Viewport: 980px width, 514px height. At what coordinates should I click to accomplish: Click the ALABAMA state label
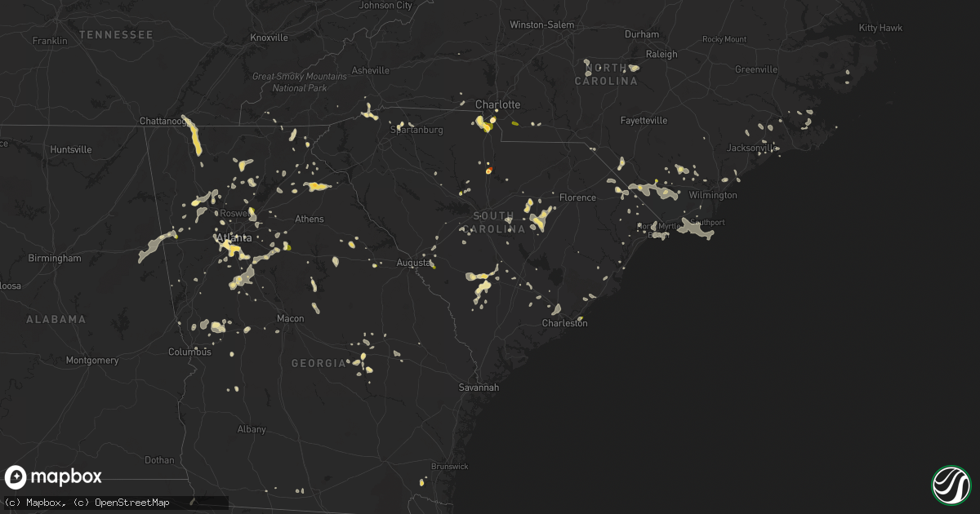pyautogui.click(x=56, y=319)
